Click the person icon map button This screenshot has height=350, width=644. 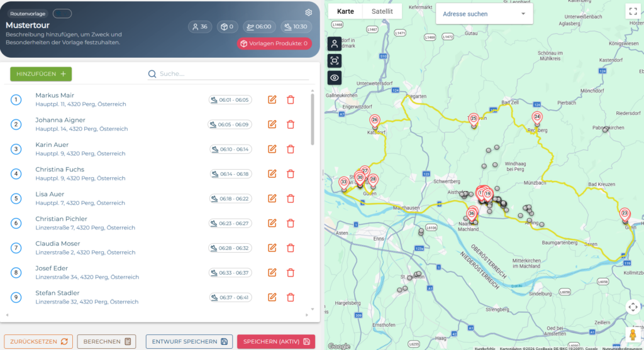(x=335, y=43)
